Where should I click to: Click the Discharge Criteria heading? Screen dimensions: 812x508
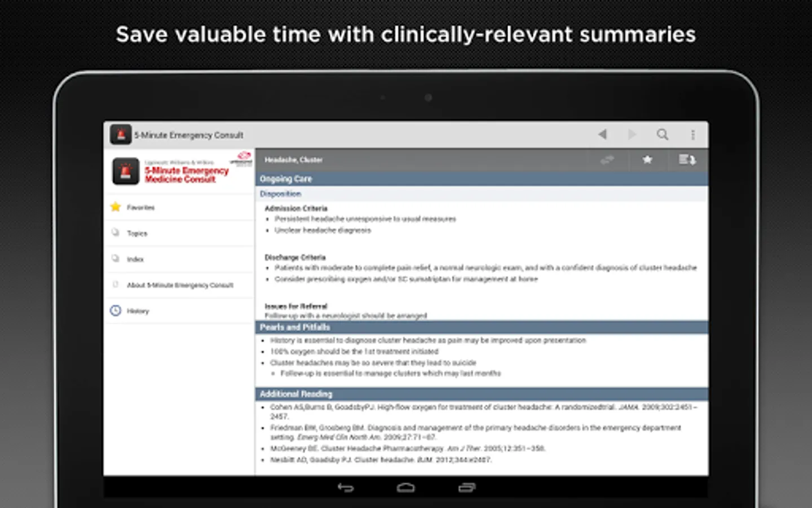pos(295,257)
